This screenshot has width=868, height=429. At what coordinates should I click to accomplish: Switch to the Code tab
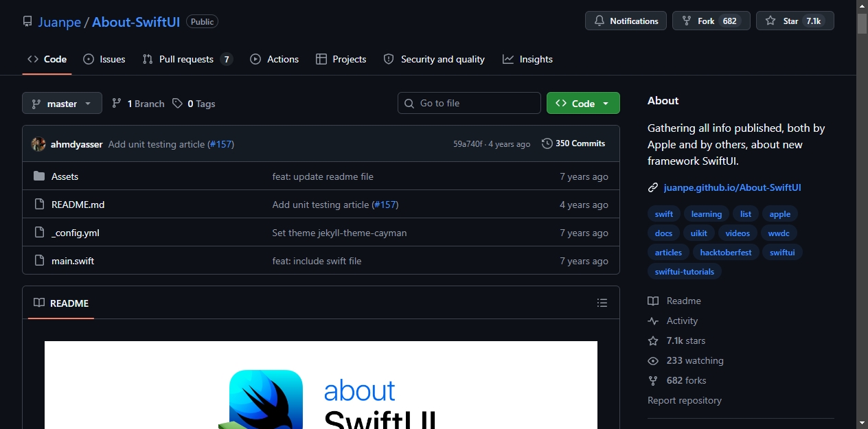(47, 59)
